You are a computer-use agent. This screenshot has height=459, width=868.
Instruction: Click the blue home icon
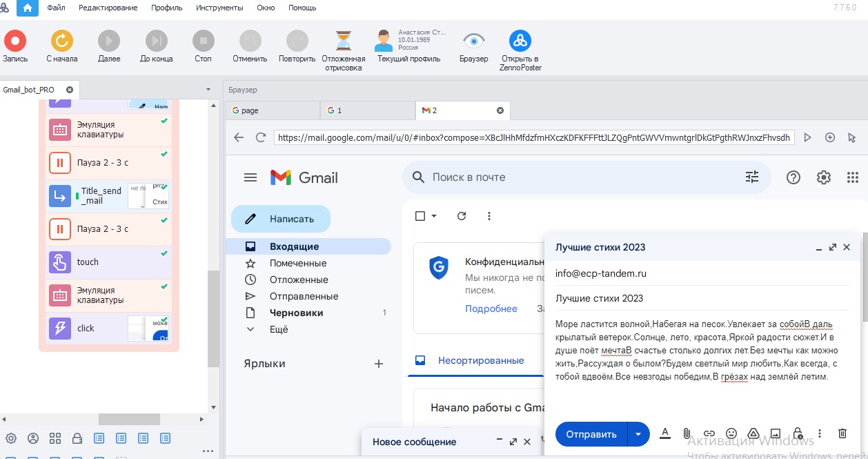tap(27, 8)
